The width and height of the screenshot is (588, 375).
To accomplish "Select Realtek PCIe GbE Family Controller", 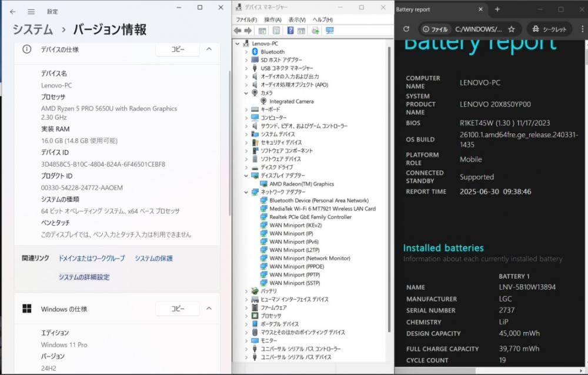I will click(310, 217).
